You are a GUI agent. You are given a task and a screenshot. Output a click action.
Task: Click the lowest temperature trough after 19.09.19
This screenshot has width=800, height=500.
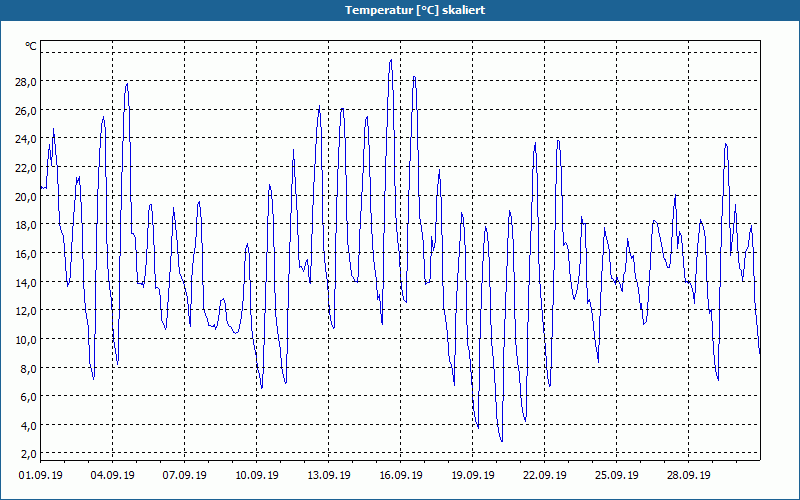502,441
